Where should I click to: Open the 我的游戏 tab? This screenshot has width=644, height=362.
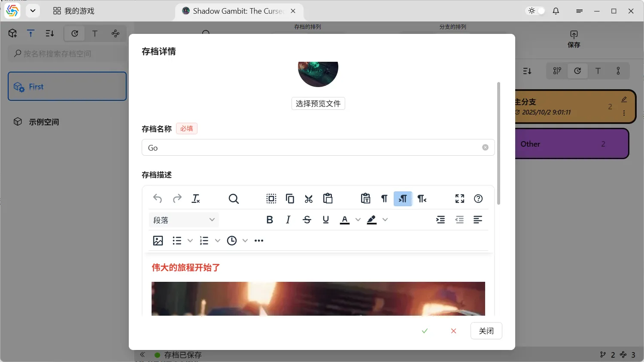click(74, 11)
